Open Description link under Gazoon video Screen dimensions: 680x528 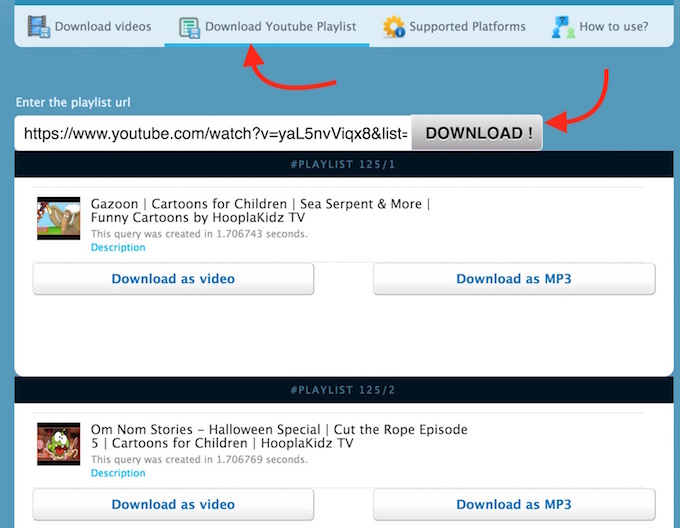point(118,247)
